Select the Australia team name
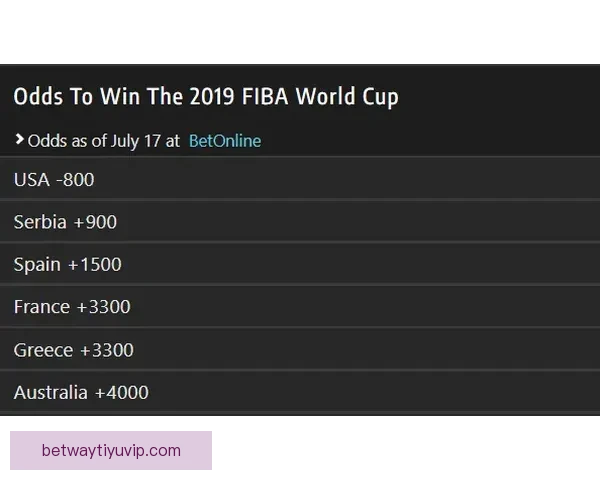The height and width of the screenshot is (480, 600). (x=50, y=392)
